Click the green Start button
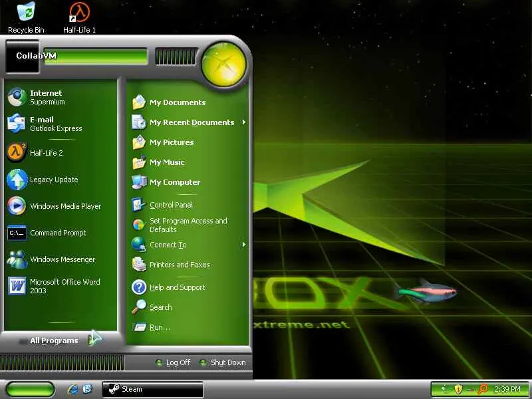532x399 pixels. pyautogui.click(x=30, y=389)
